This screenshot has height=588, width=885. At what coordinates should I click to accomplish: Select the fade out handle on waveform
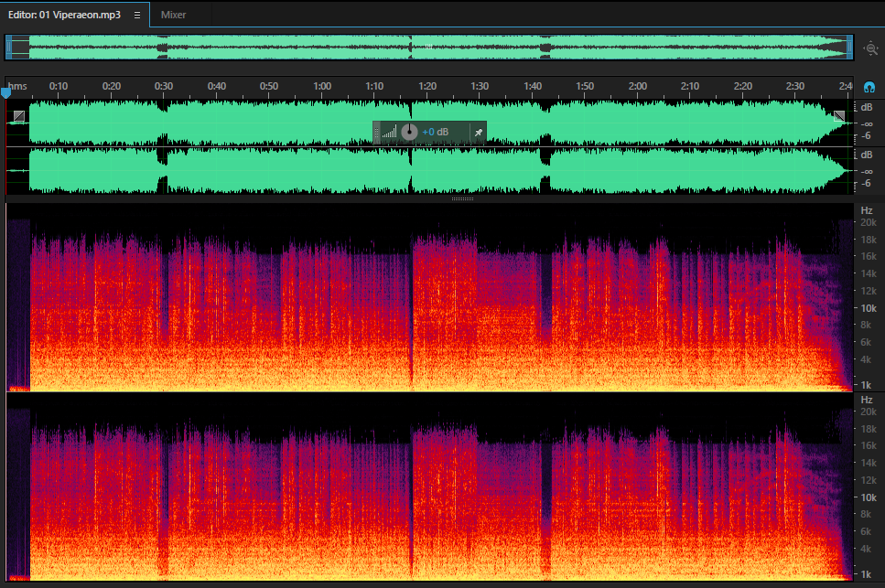point(839,117)
